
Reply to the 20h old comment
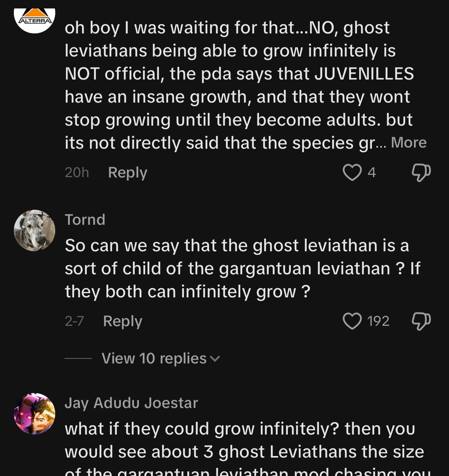(x=127, y=172)
